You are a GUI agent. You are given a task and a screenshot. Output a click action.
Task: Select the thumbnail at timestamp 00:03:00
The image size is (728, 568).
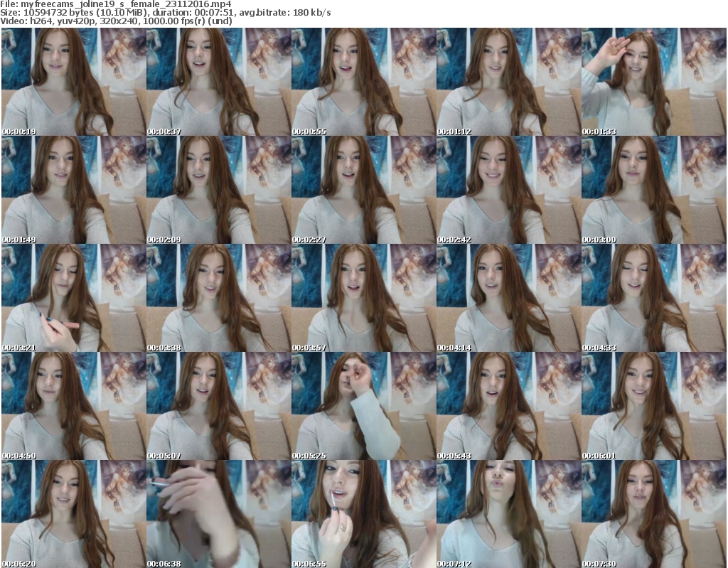coord(654,190)
